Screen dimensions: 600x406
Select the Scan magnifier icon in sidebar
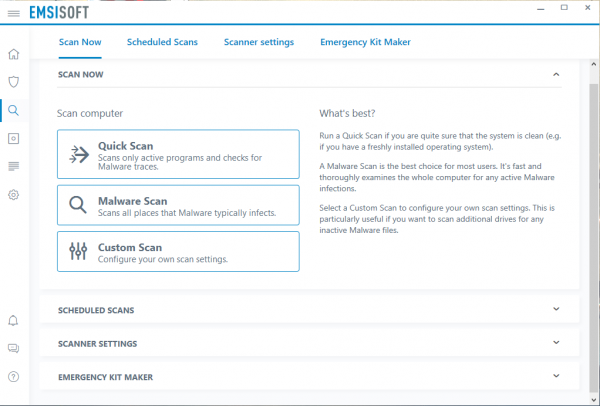13,110
